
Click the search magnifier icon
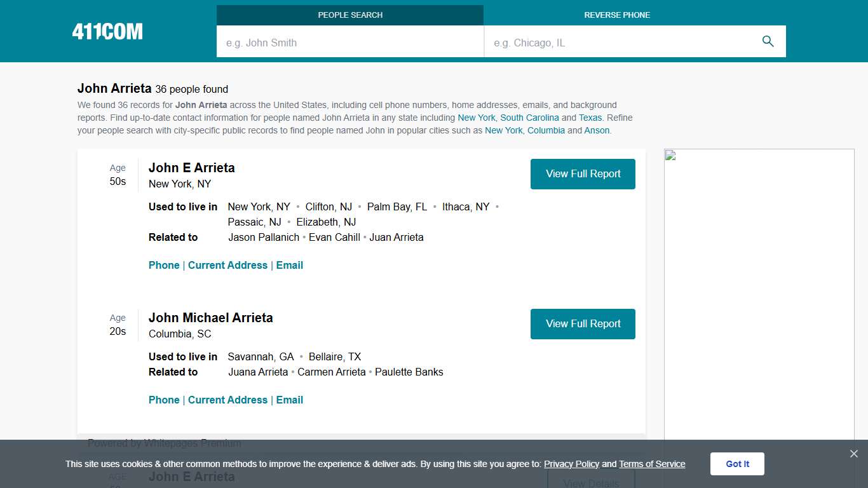tap(768, 41)
